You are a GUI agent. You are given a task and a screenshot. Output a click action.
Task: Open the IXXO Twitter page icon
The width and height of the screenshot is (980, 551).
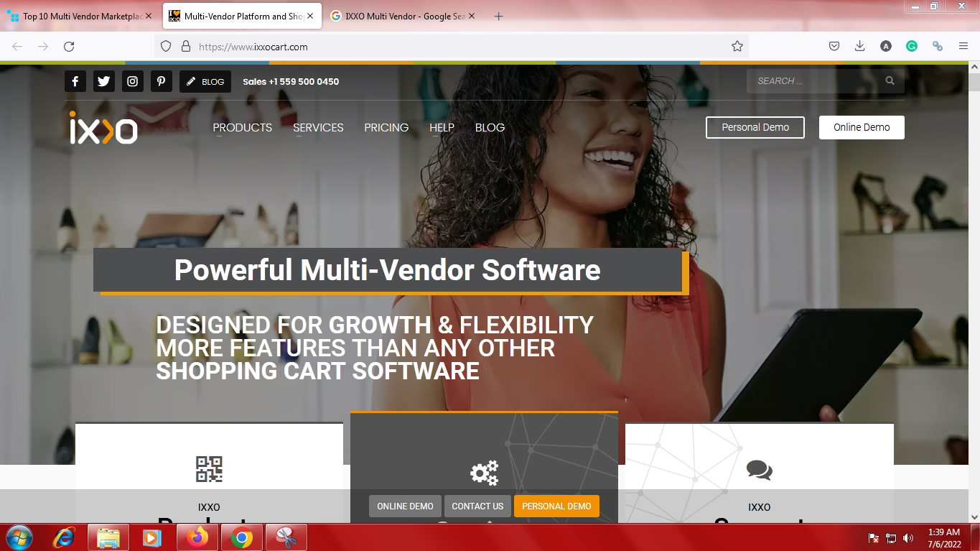pyautogui.click(x=104, y=81)
